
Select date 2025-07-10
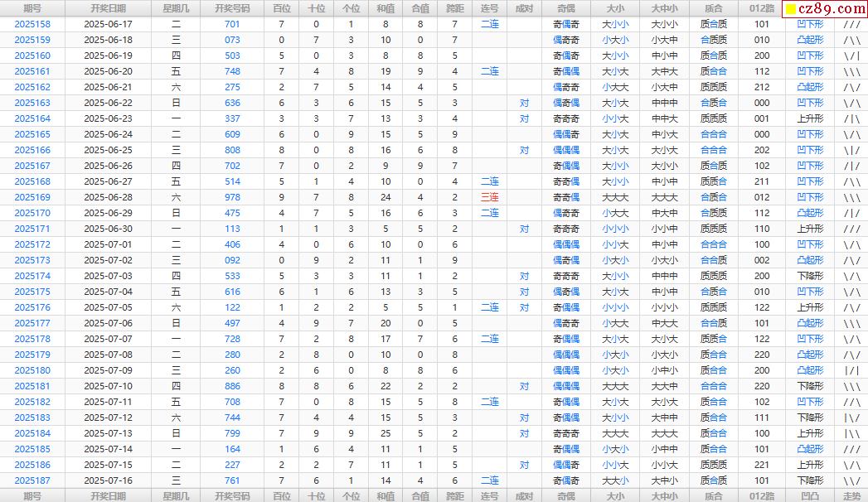coord(108,387)
